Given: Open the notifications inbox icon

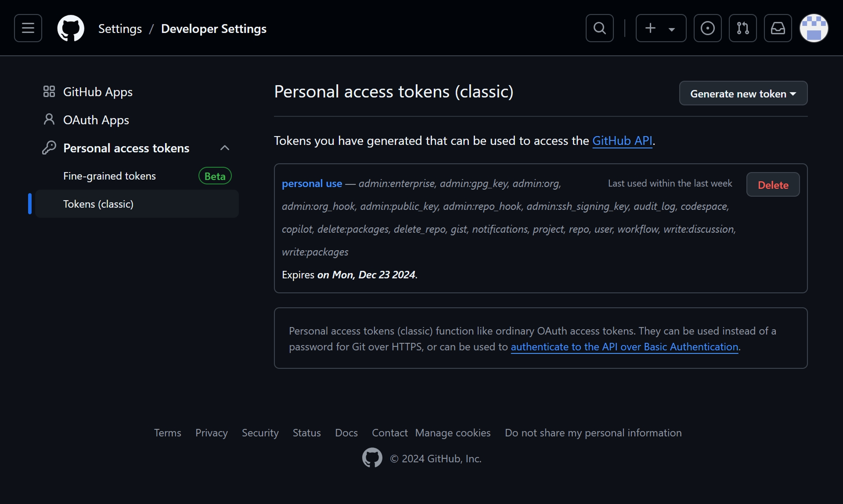Looking at the screenshot, I should tap(778, 28).
